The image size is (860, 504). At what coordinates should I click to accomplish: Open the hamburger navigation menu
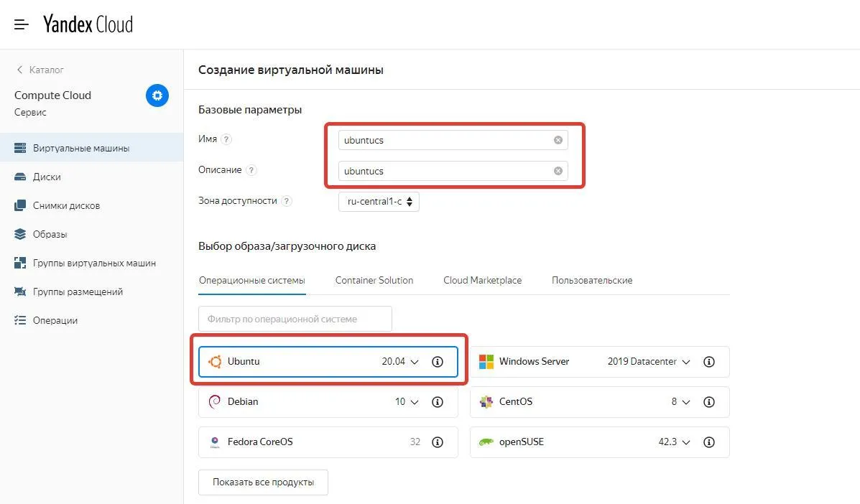click(22, 24)
